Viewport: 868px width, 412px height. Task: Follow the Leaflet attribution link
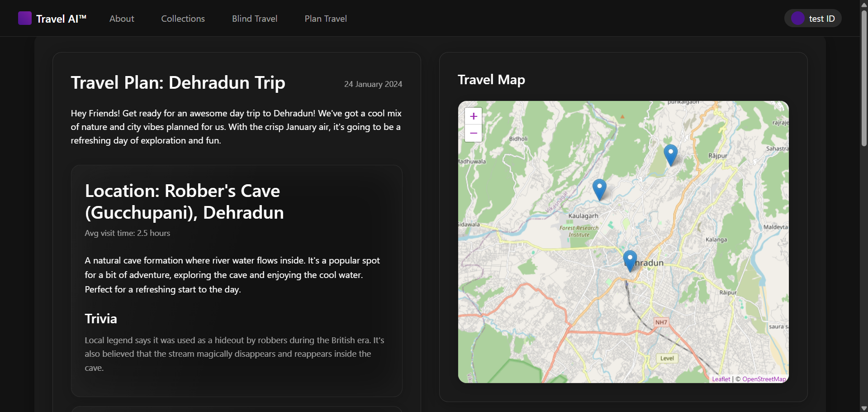point(721,379)
